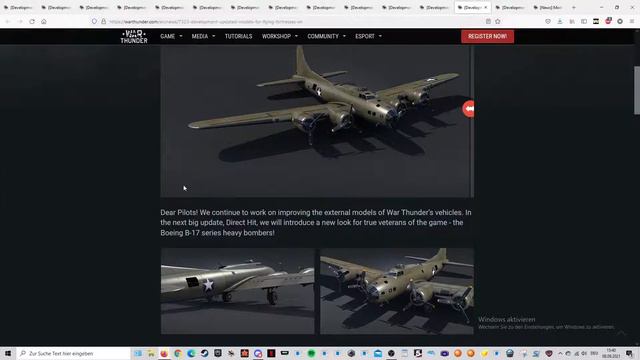Bookmark this page with the star icon
The image size is (640, 360).
(x=498, y=21)
